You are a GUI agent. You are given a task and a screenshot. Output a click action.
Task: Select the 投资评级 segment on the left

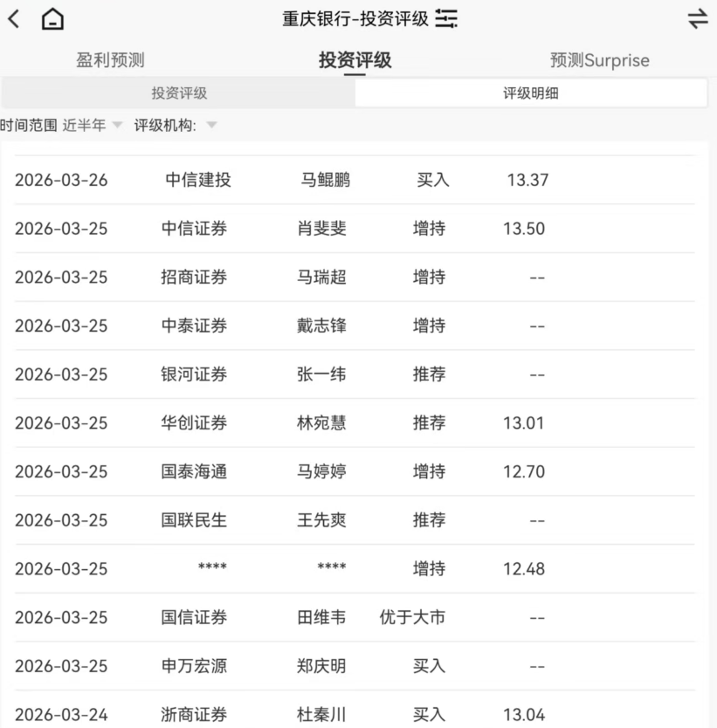[179, 93]
